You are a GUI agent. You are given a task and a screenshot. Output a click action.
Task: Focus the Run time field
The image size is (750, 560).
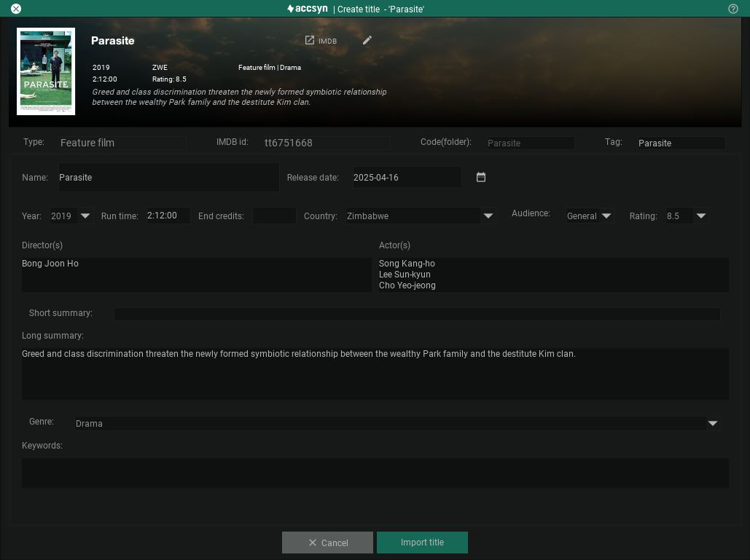[168, 216]
